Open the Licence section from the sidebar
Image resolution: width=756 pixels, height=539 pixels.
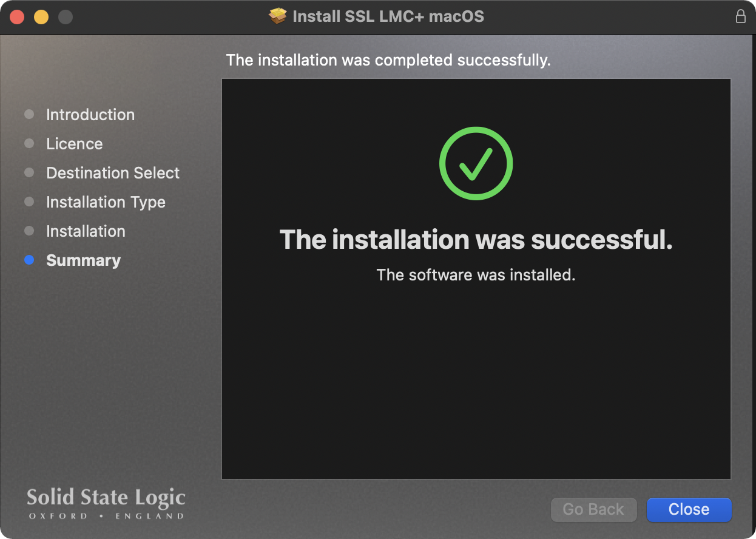click(x=74, y=143)
